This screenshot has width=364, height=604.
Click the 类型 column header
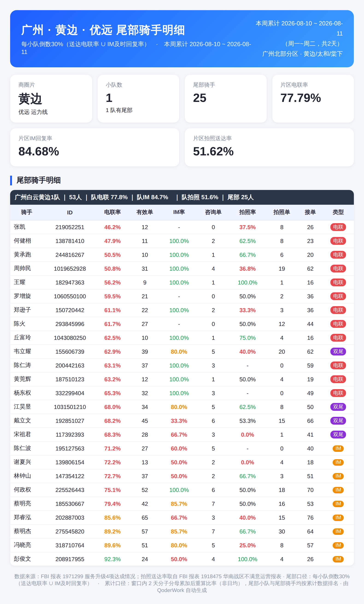(338, 212)
